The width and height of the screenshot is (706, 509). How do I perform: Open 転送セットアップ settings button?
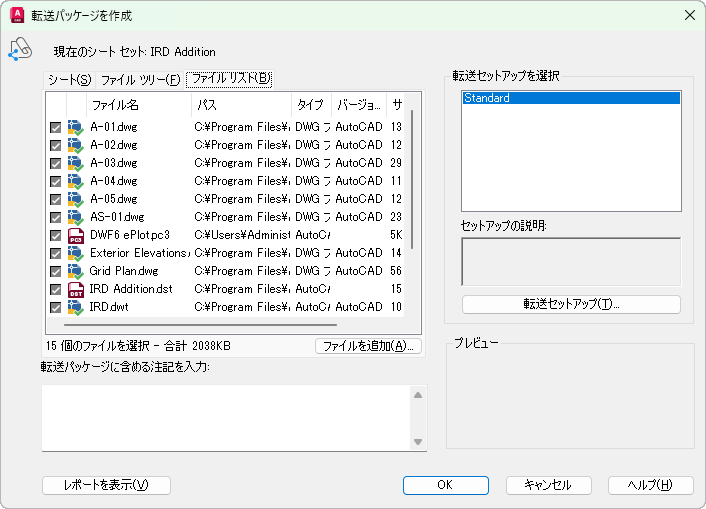click(571, 304)
